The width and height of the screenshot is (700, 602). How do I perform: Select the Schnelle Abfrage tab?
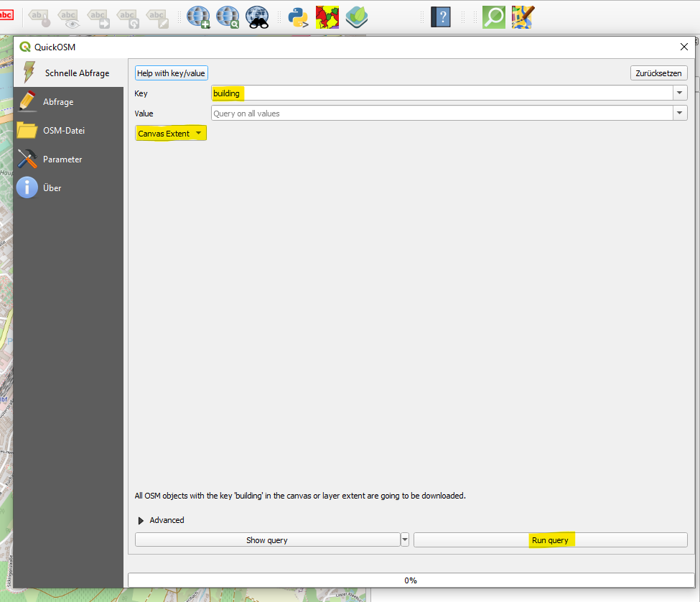pyautogui.click(x=69, y=73)
